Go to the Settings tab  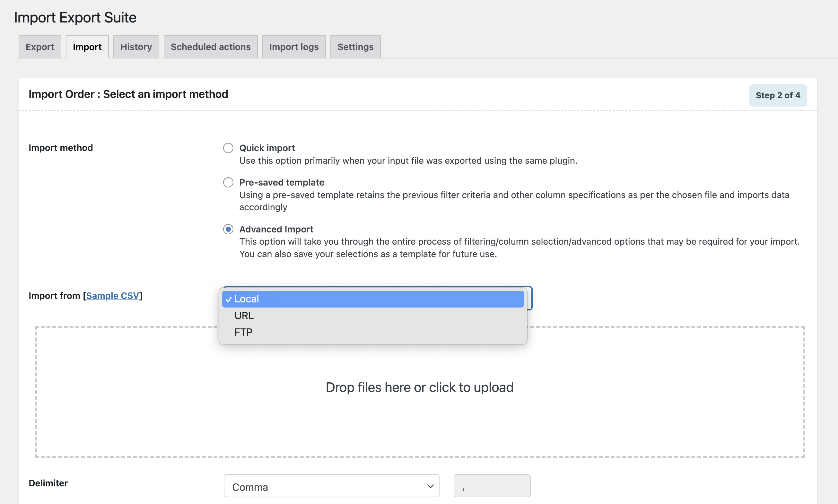tap(355, 47)
